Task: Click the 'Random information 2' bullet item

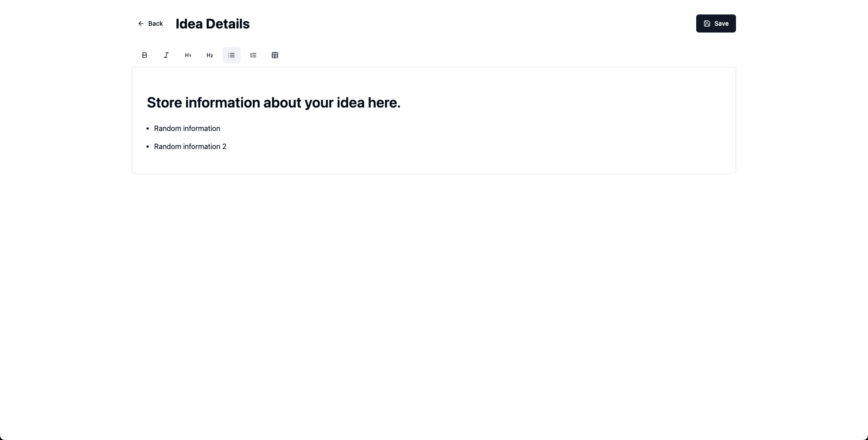Action: tap(190, 147)
